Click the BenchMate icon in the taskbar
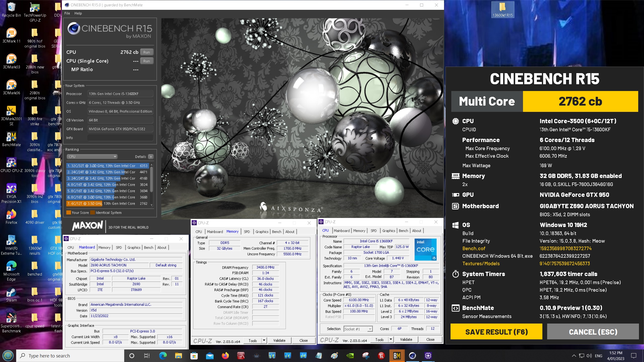Image resolution: width=644 pixels, height=362 pixels. pyautogui.click(x=397, y=356)
